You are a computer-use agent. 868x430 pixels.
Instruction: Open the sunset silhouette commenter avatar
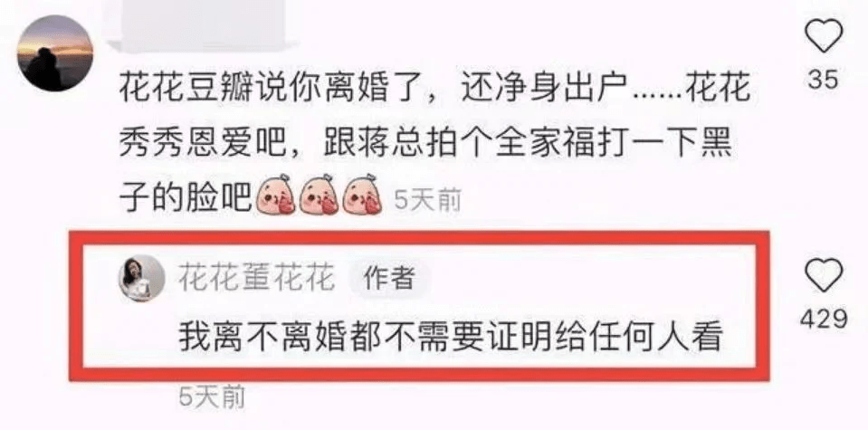pos(55,53)
